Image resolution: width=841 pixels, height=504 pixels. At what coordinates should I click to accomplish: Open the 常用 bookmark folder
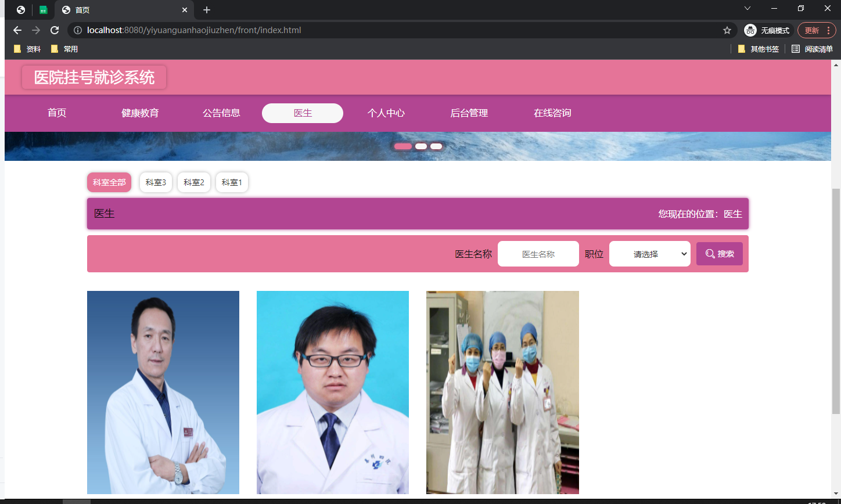pyautogui.click(x=64, y=49)
